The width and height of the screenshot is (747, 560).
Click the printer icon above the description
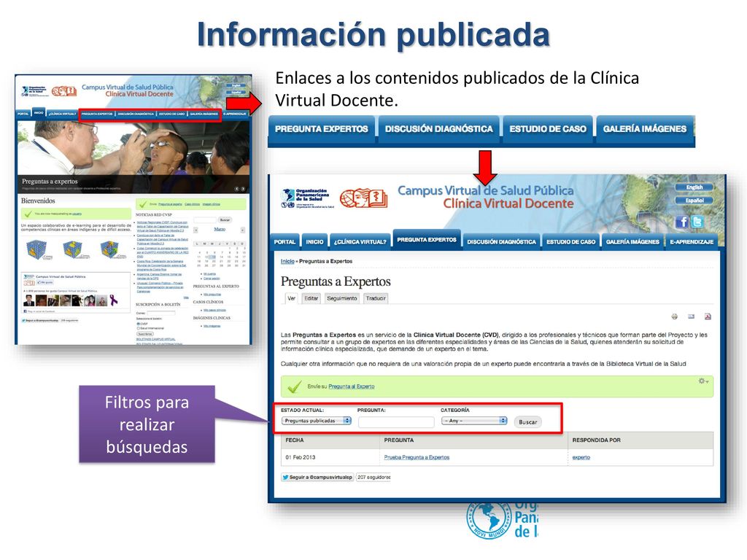pyautogui.click(x=675, y=316)
